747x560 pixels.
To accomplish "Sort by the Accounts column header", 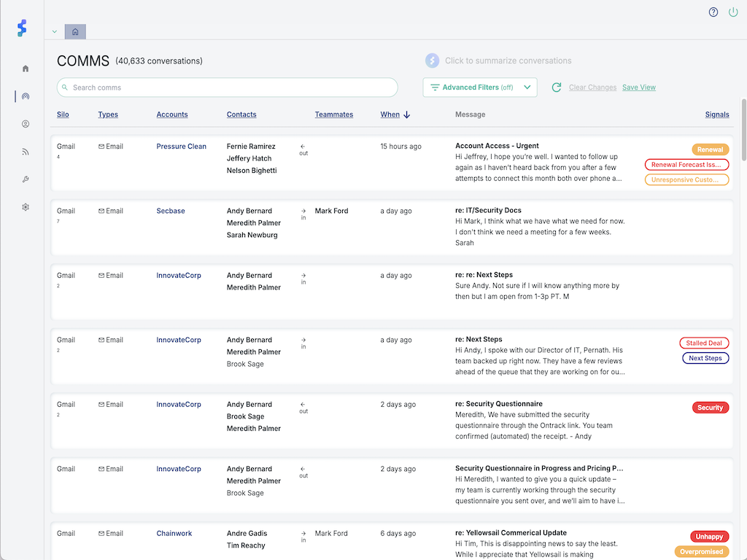I will (172, 114).
